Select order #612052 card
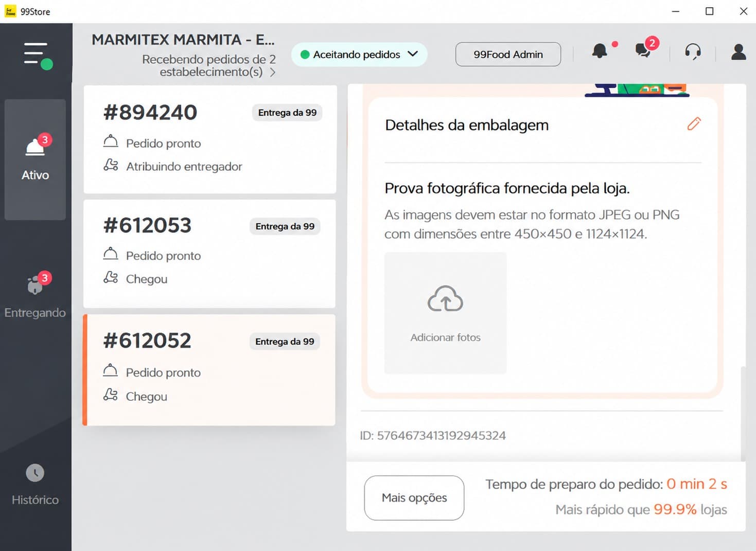 209,370
